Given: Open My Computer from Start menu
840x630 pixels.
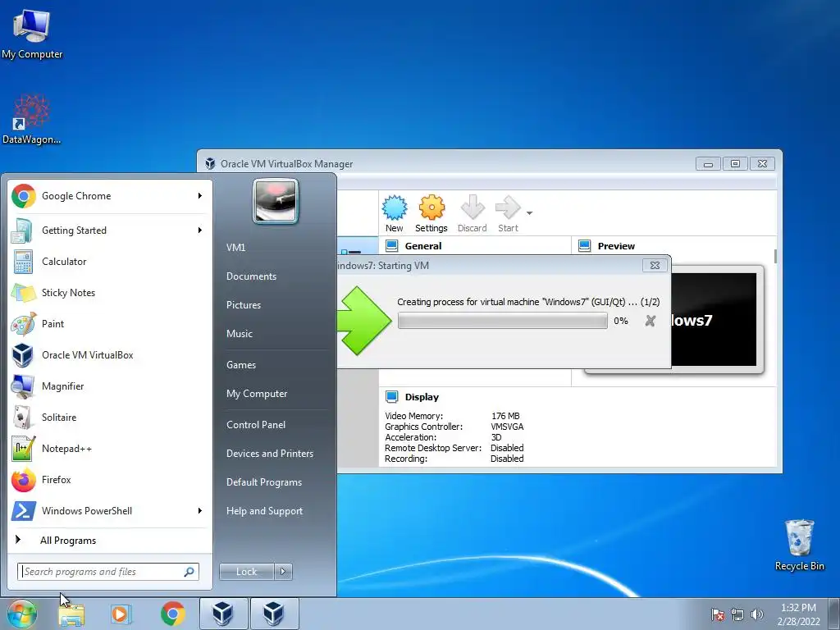Looking at the screenshot, I should click(x=257, y=394).
